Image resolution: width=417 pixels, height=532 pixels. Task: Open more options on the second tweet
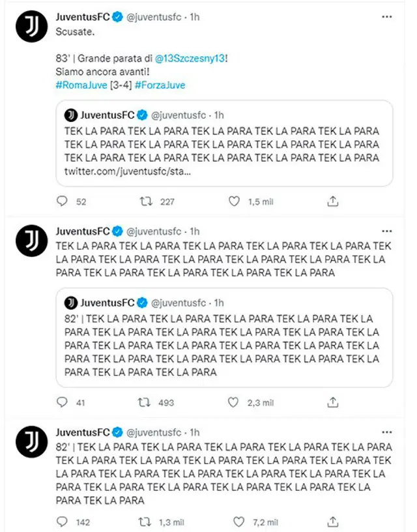[387, 231]
